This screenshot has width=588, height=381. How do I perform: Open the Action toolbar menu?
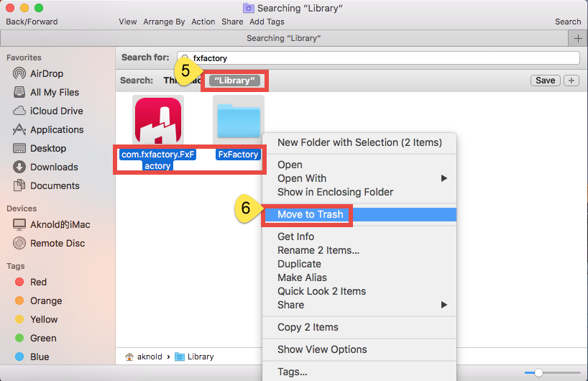point(203,22)
